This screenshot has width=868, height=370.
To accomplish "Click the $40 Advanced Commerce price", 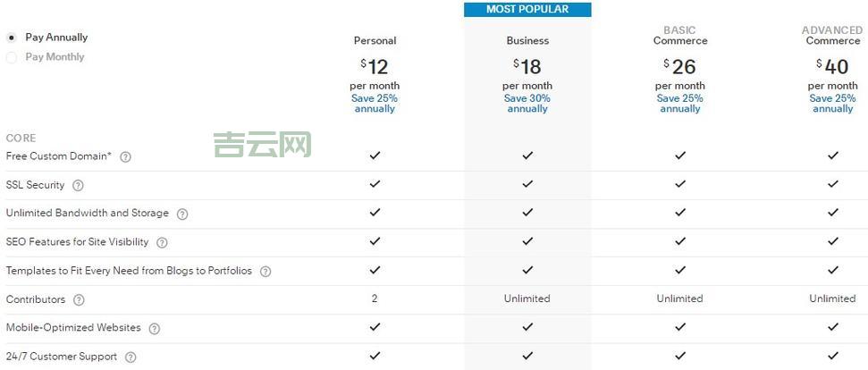I will click(x=832, y=66).
